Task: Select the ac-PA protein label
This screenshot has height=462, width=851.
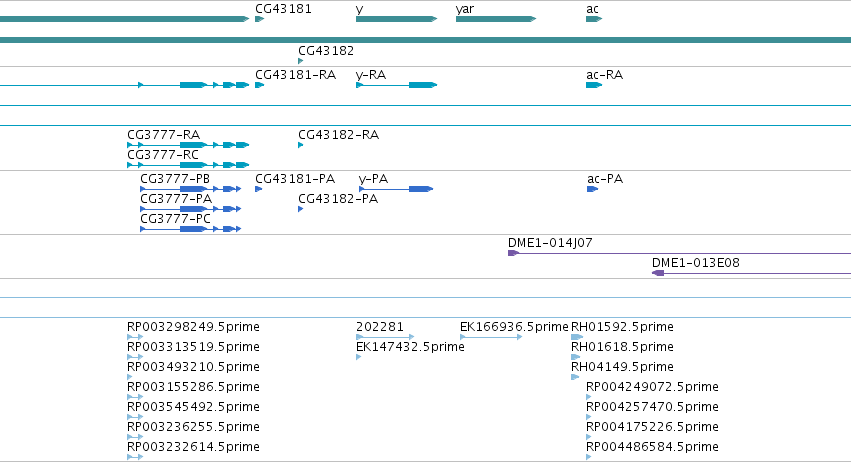Action: (x=605, y=179)
